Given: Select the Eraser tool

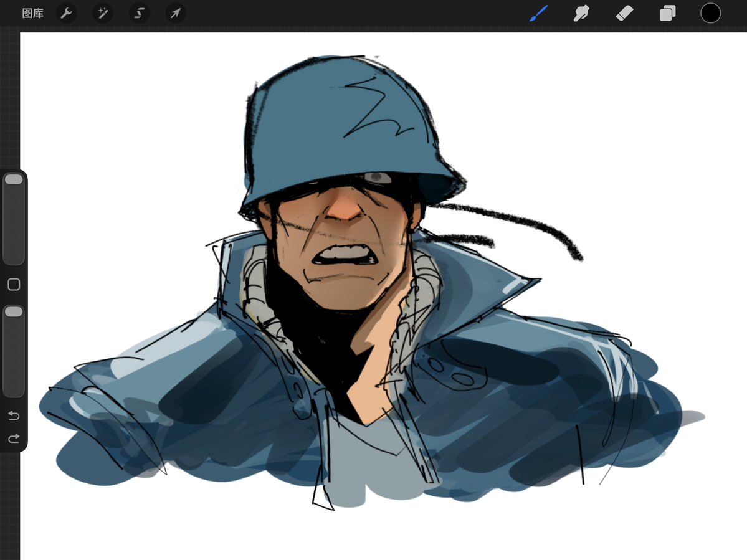Looking at the screenshot, I should [x=624, y=13].
